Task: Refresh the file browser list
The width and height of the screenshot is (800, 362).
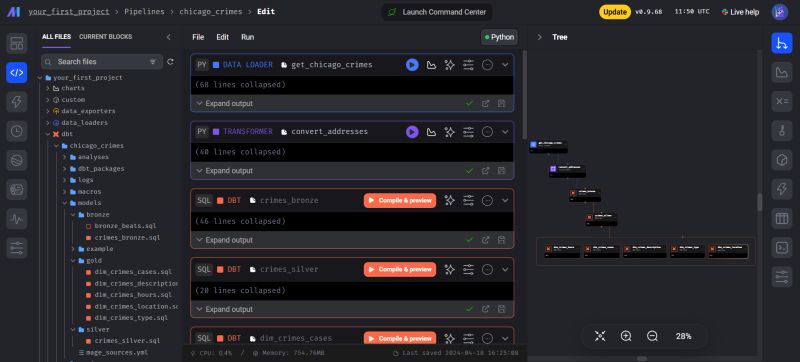Action: click(170, 62)
